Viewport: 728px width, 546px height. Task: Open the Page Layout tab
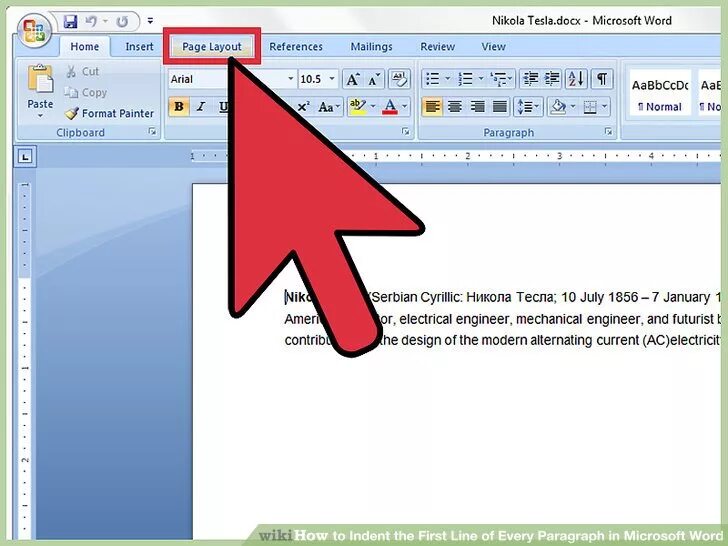tap(212, 46)
